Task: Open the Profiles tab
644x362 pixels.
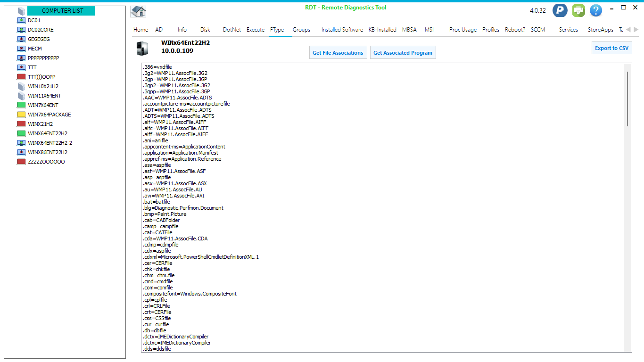Action: (x=491, y=30)
